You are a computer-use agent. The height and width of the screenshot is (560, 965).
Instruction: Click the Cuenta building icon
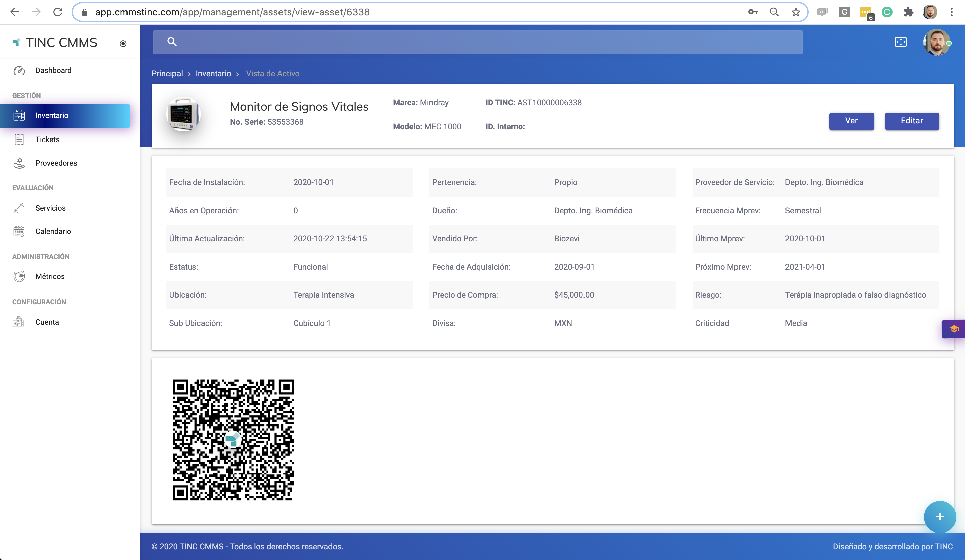coord(19,322)
